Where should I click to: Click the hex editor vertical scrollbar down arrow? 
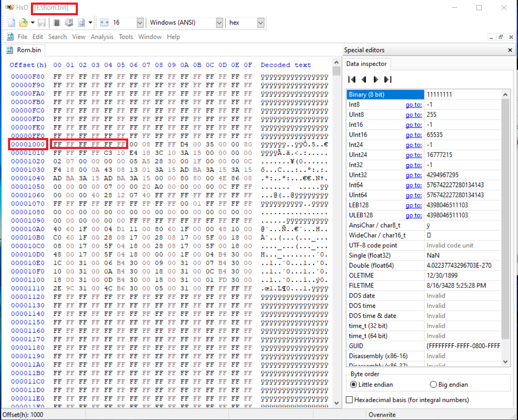coord(336,403)
